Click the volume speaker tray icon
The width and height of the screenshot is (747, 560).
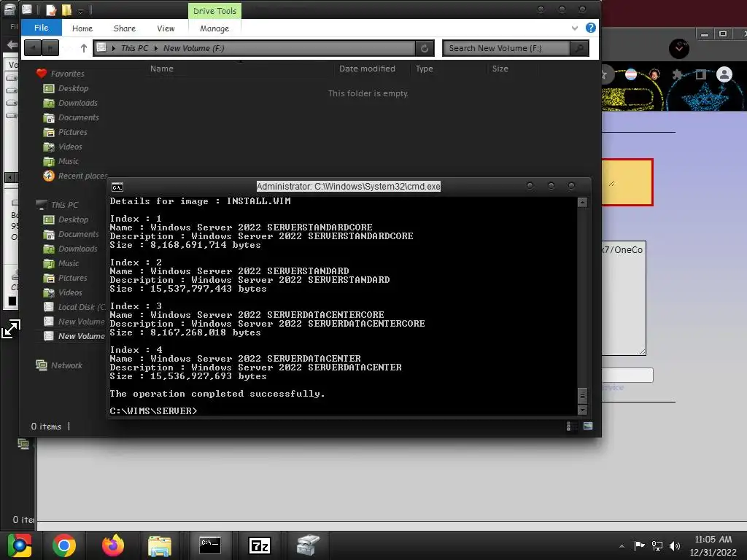[675, 546]
